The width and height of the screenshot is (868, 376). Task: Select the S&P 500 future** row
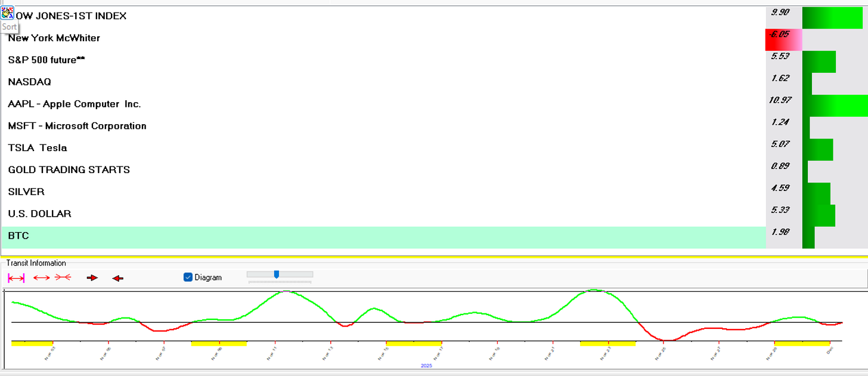[x=383, y=60]
